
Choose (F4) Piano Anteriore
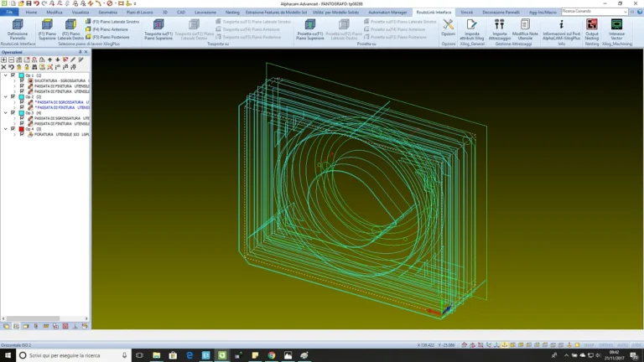click(x=106, y=29)
